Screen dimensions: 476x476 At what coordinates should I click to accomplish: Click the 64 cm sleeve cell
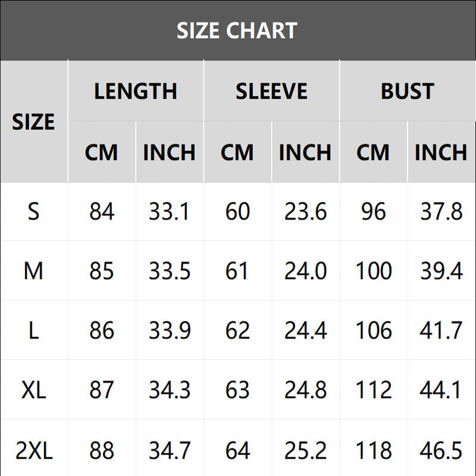coord(237,450)
